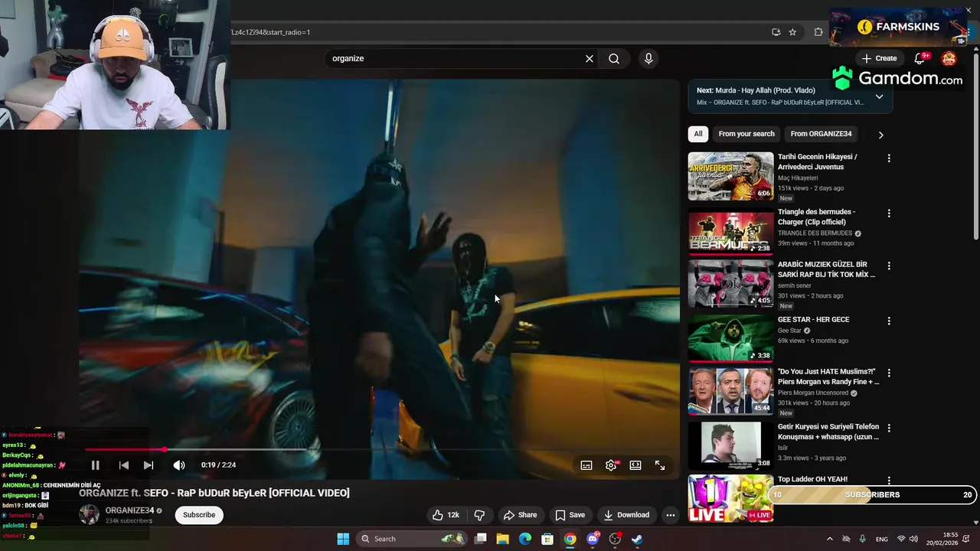Open Piers Morgan vs Randy Fine thumbnail
The width and height of the screenshot is (980, 551).
[730, 390]
